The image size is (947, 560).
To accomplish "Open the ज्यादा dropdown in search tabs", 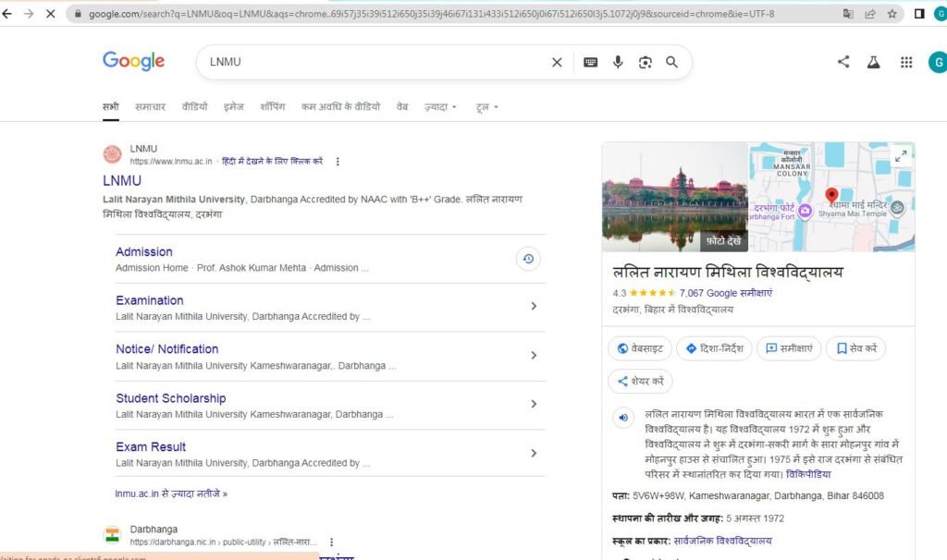I will 440,107.
